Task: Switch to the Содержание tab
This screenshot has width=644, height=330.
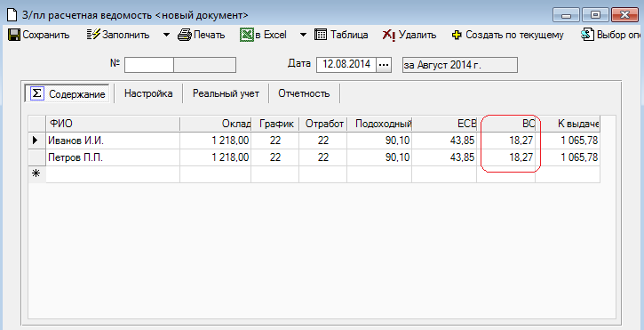Action: pyautogui.click(x=68, y=93)
